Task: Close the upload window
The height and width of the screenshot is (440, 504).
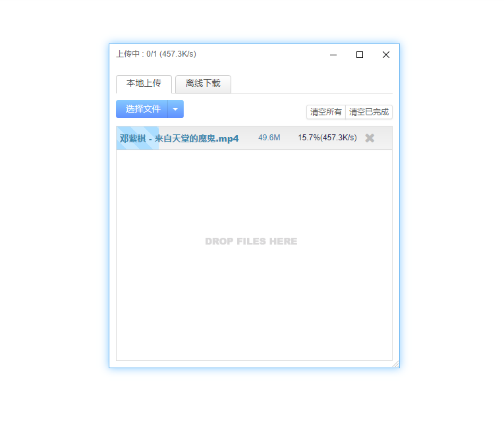Action: click(386, 55)
